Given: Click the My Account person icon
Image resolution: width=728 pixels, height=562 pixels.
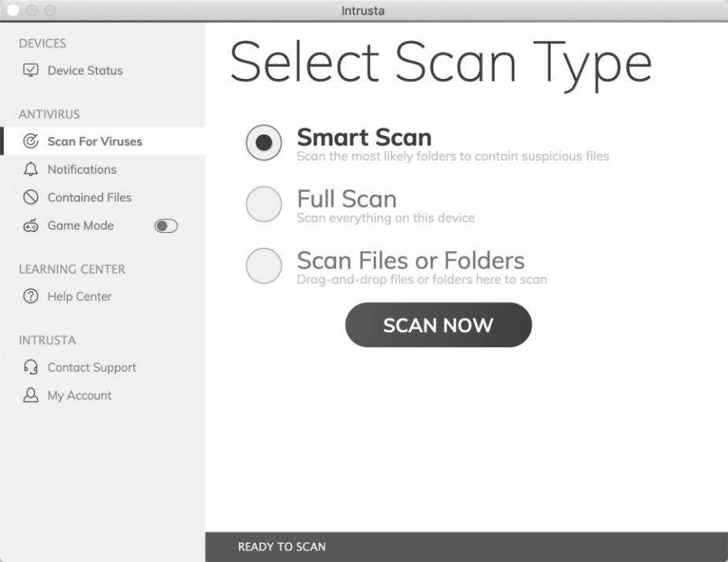Looking at the screenshot, I should tap(30, 395).
